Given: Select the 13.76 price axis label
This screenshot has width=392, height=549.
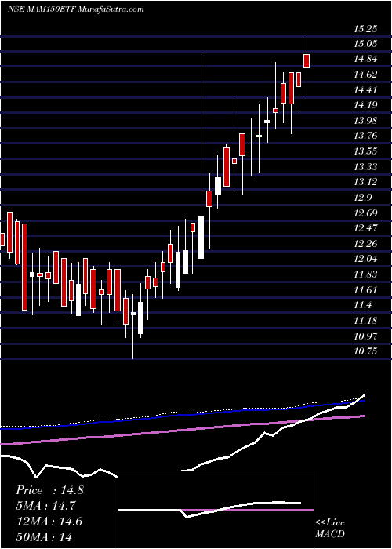Looking at the screenshot, I should [366, 136].
